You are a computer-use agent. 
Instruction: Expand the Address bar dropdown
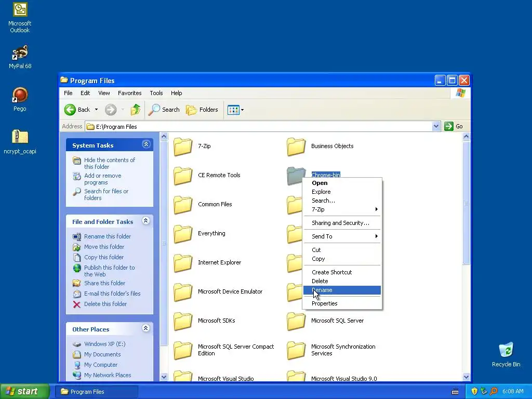tap(436, 127)
